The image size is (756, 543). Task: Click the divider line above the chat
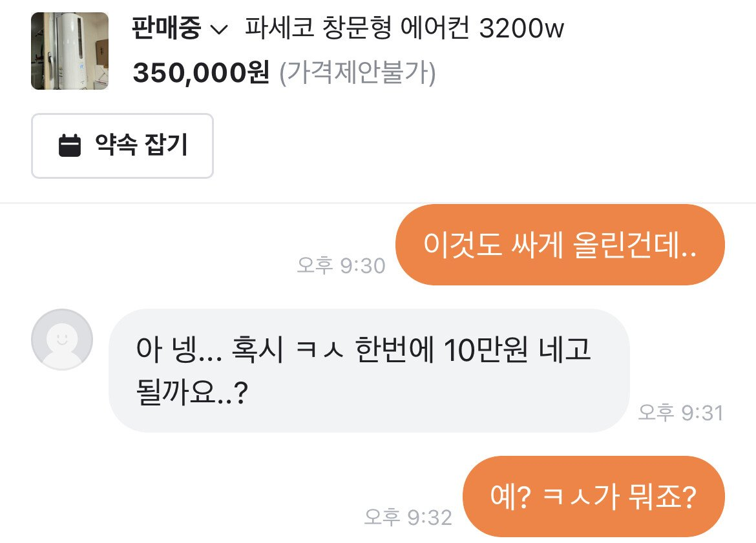378,203
